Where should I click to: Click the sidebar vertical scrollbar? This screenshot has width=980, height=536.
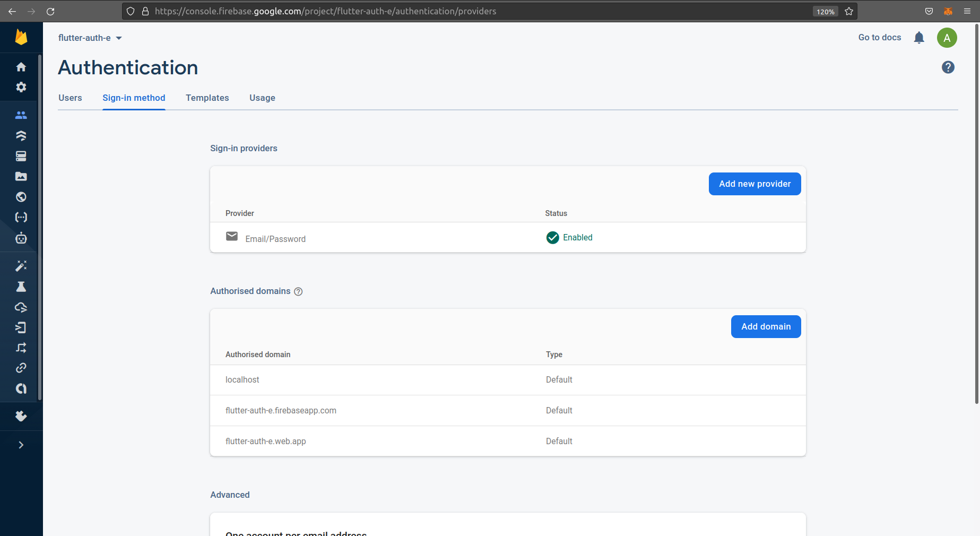coord(40,227)
